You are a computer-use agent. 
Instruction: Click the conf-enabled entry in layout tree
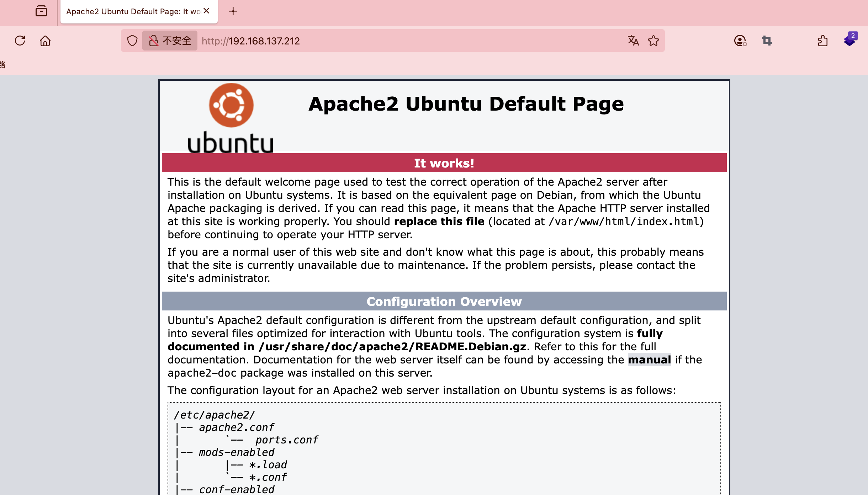click(237, 489)
